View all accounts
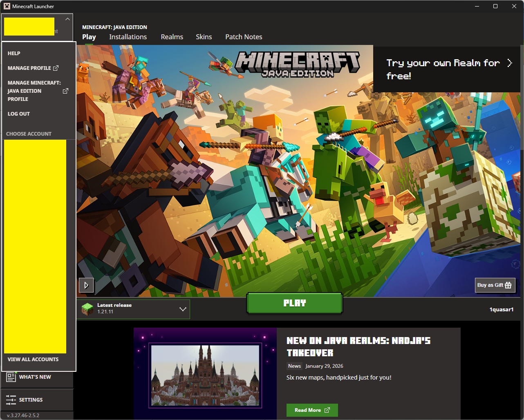The image size is (524, 420). (33, 359)
